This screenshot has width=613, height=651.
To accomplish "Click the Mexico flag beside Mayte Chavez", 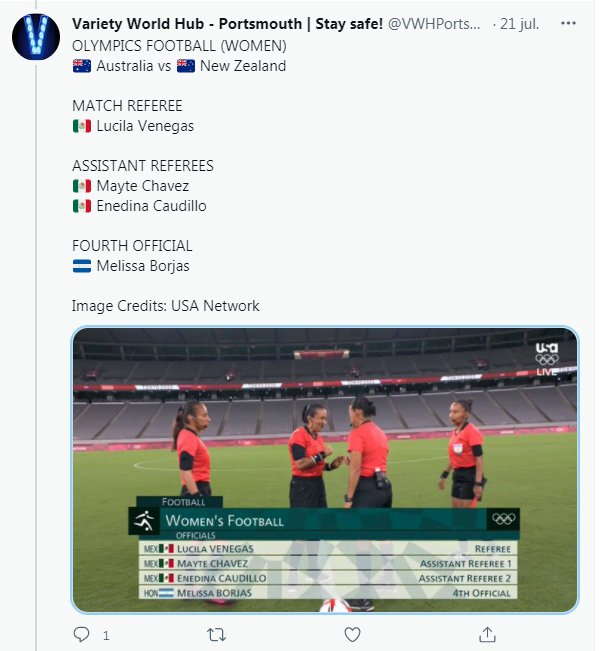I will 82,186.
